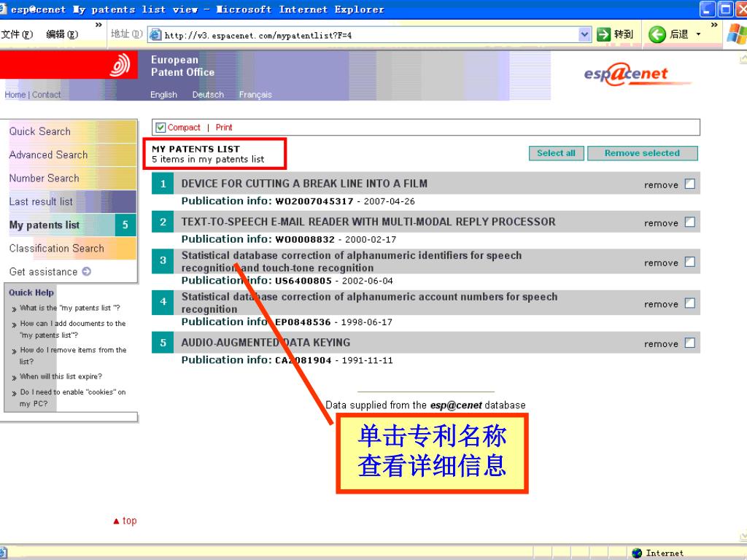Screen dimensions: 747x560
Task: Go to the Home link
Action: pyautogui.click(x=15, y=95)
